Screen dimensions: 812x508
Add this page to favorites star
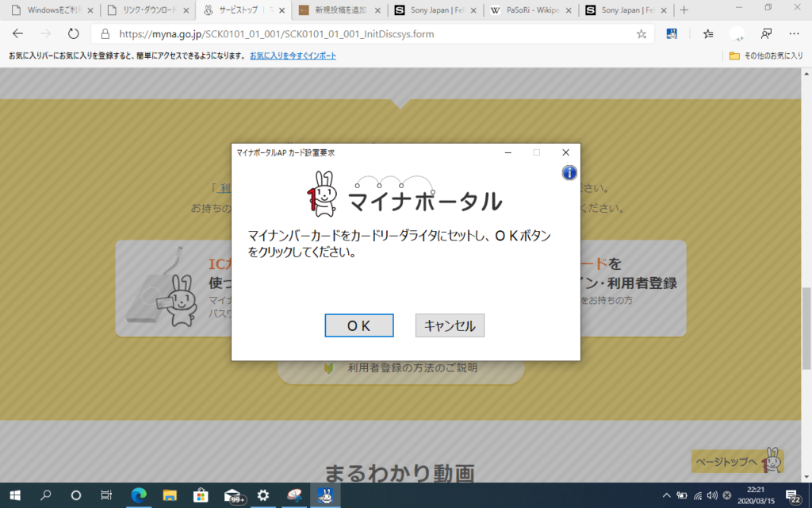(641, 34)
